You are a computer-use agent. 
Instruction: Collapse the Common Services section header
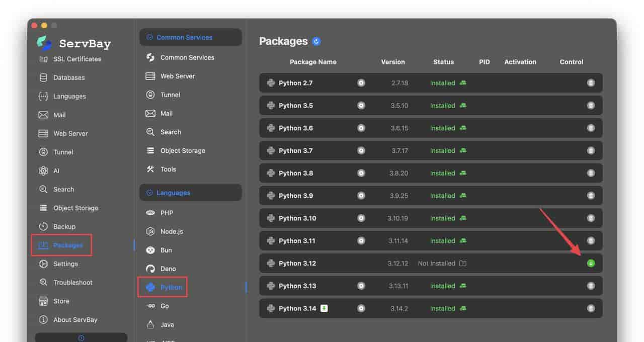pyautogui.click(x=191, y=37)
